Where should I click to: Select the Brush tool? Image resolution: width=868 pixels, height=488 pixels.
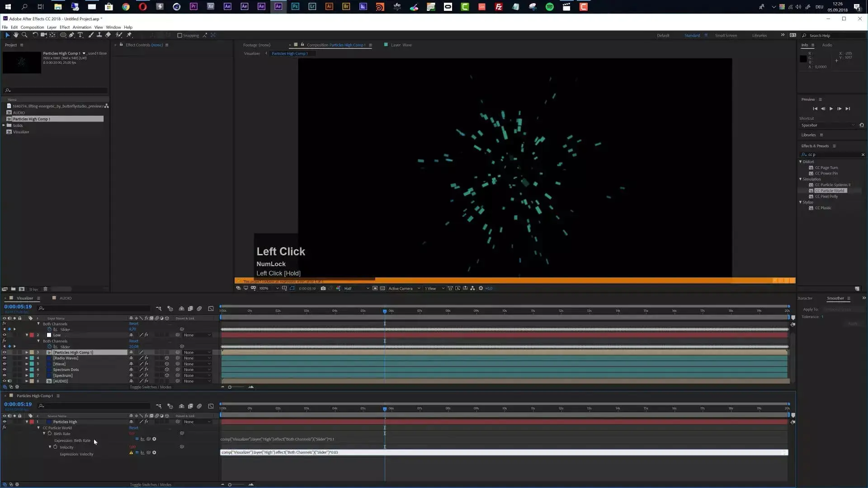(x=91, y=35)
